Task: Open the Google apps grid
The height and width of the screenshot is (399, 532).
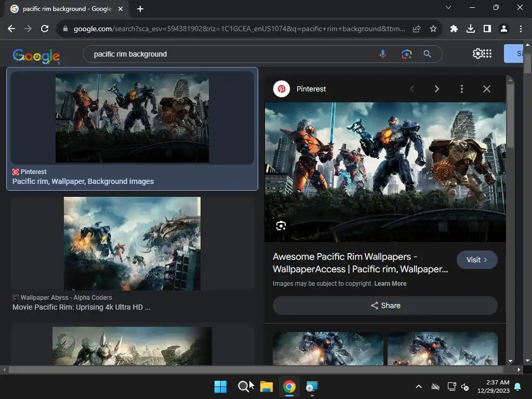Action: pos(487,54)
